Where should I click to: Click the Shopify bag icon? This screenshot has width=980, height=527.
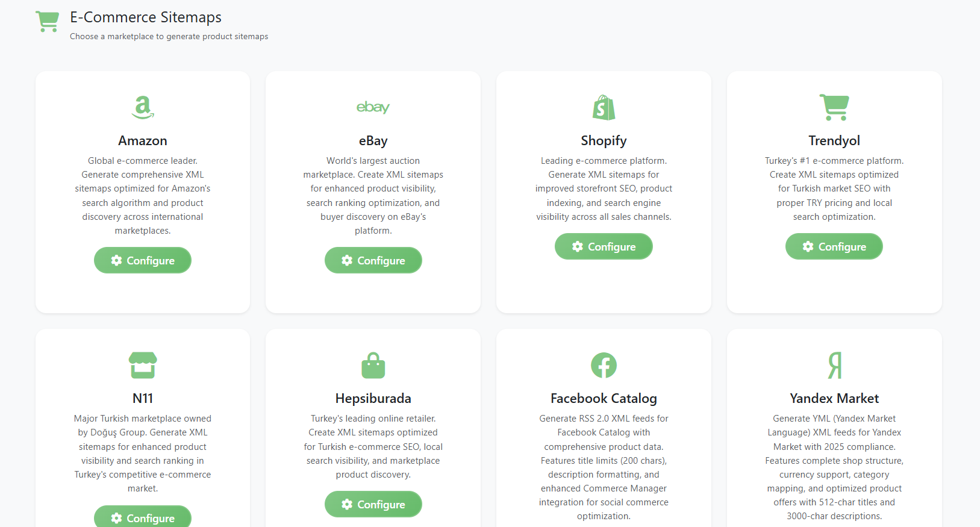click(x=604, y=108)
